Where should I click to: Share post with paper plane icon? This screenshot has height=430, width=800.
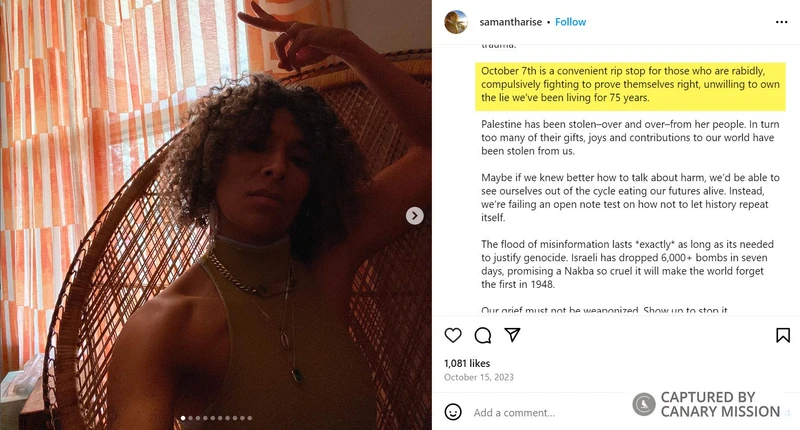tap(512, 335)
